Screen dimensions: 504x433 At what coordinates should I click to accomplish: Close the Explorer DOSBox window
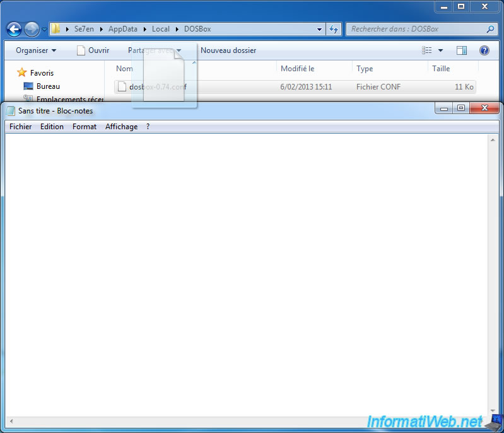(x=484, y=7)
